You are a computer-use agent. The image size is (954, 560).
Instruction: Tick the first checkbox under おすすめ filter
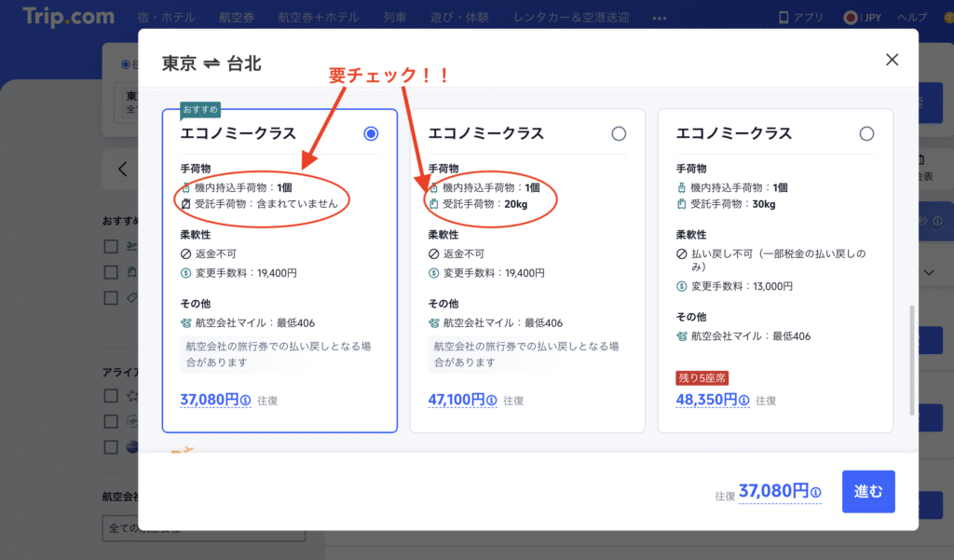[111, 246]
